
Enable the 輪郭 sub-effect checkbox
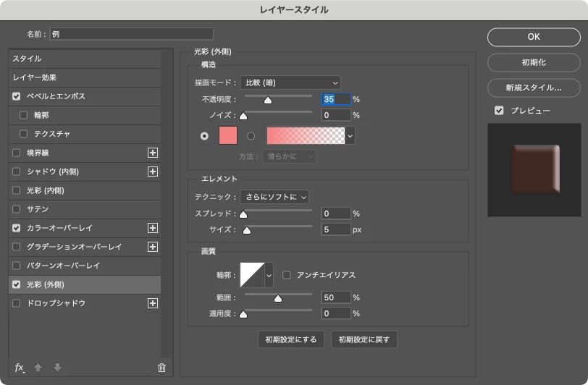point(23,115)
